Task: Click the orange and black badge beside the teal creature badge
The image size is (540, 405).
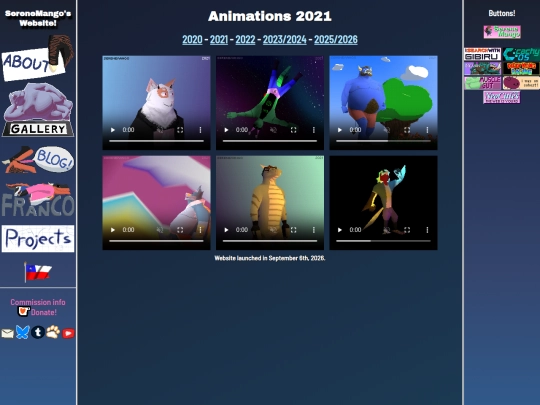Action: point(521,69)
